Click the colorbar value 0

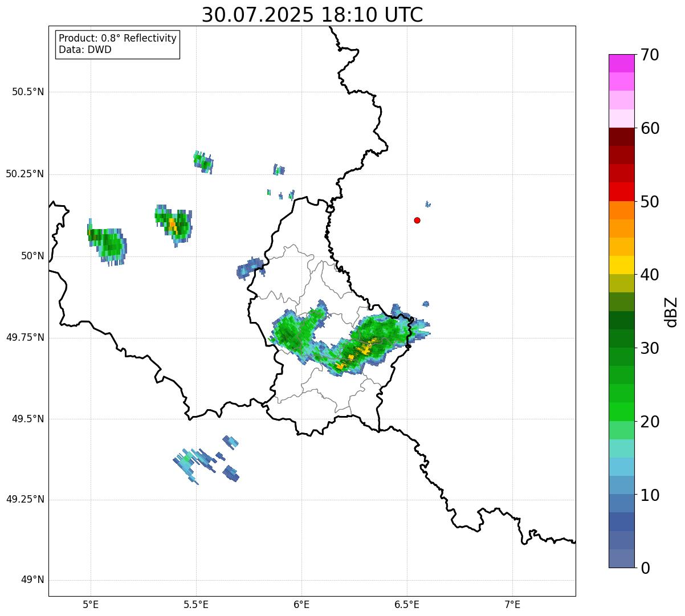pos(645,568)
